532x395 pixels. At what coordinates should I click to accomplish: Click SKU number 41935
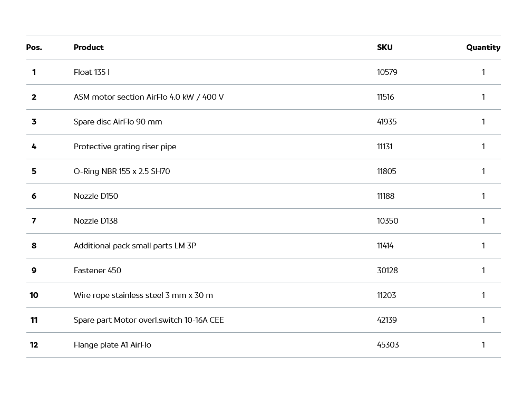(386, 122)
